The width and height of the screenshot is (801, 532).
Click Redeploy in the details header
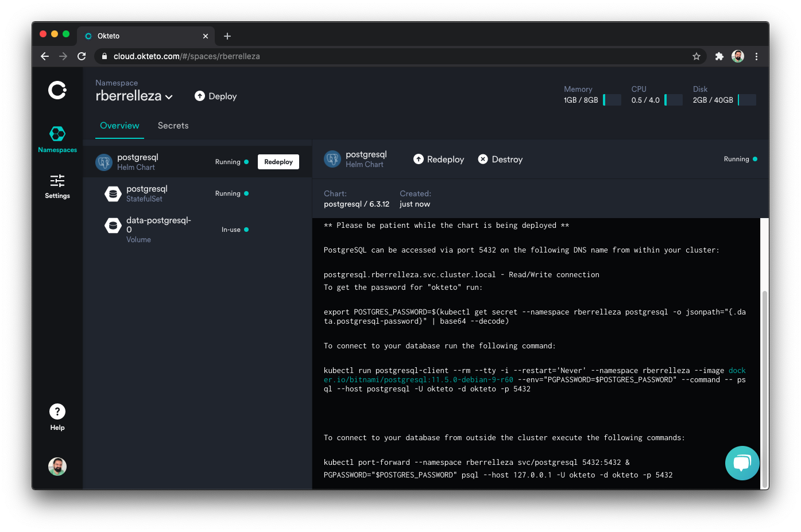[x=439, y=160]
